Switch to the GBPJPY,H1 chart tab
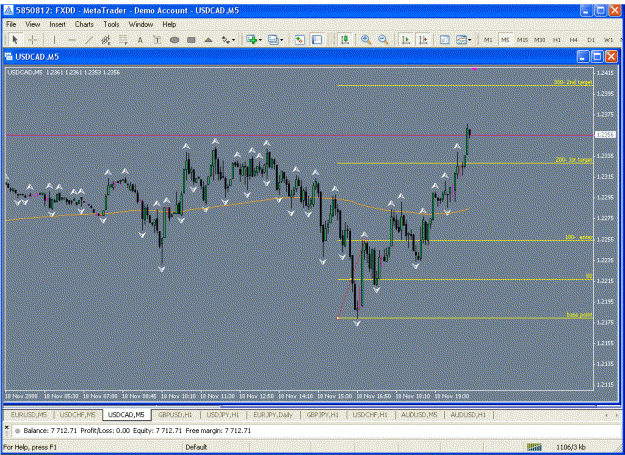 [x=322, y=415]
